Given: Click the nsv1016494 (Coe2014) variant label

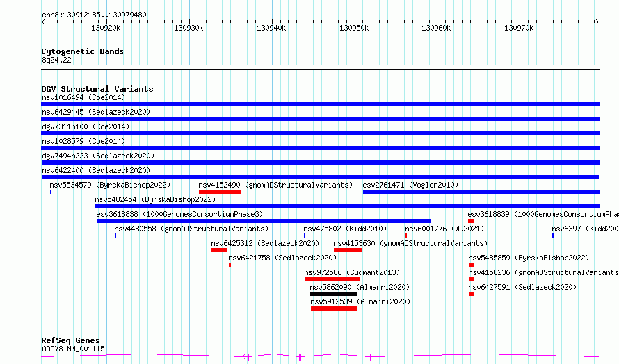Looking at the screenshot, I should pos(83,97).
